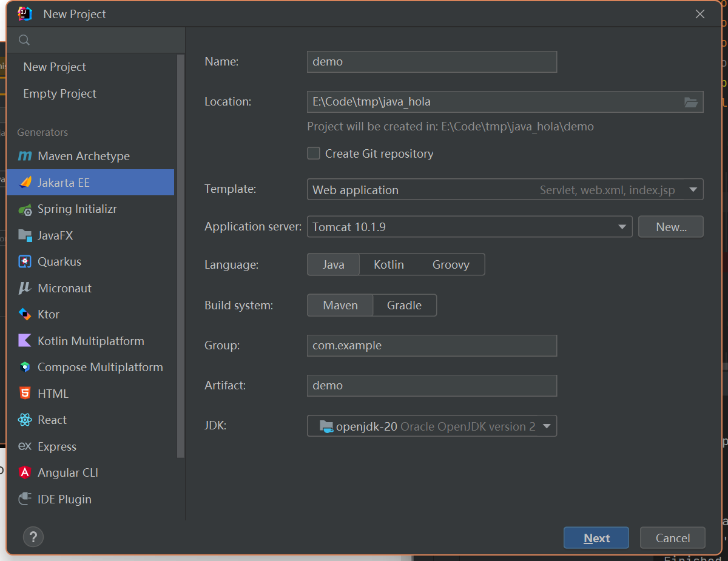Select React generator label
This screenshot has width=728, height=561.
52,420
